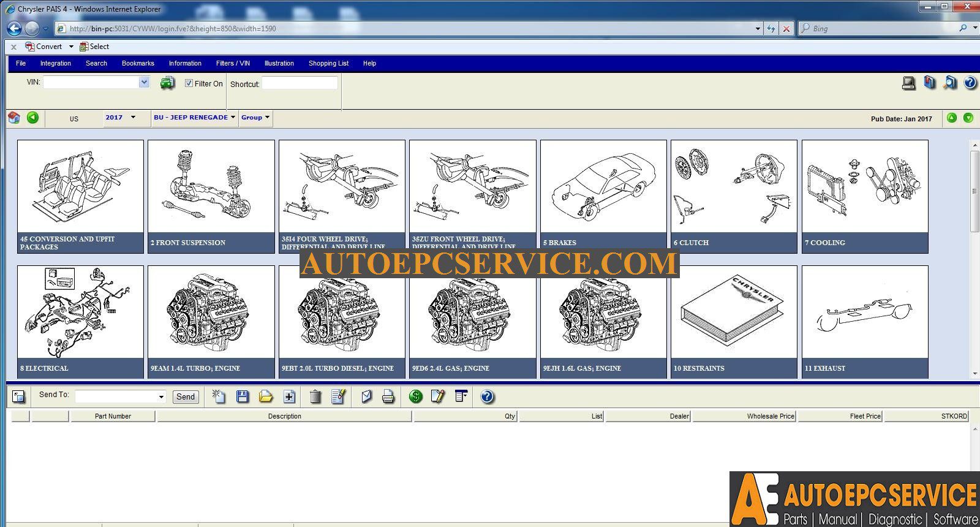Create a new shopping list
The height and width of the screenshot is (527, 980).
pyautogui.click(x=219, y=396)
